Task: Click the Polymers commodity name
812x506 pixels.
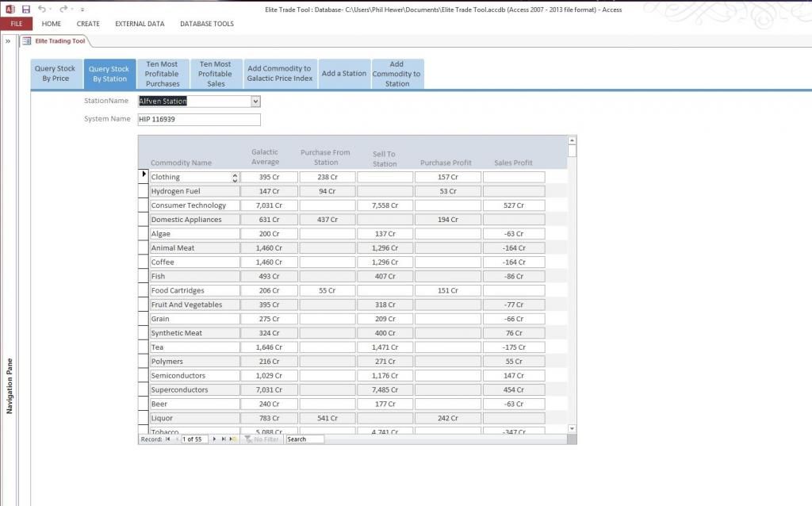Action: (x=195, y=362)
